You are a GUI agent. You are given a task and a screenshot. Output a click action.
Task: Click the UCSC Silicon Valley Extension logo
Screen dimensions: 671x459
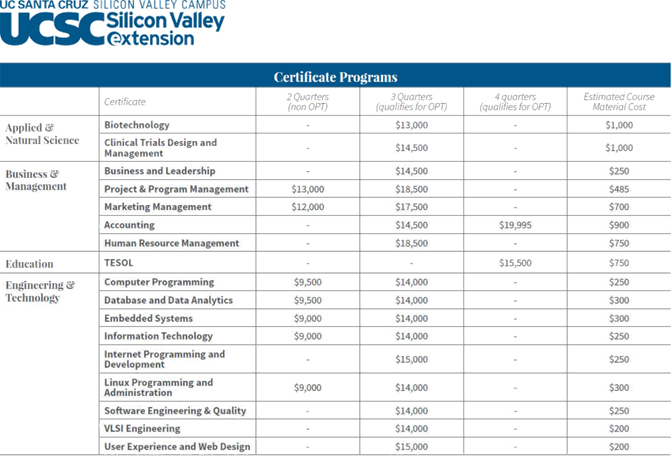click(112, 23)
